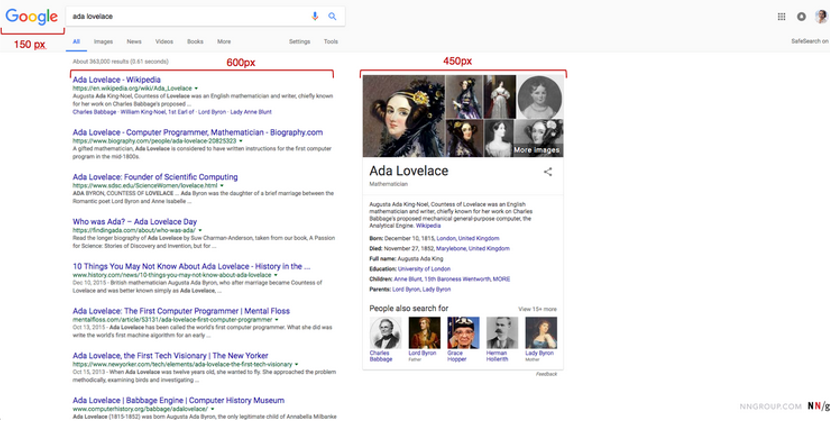
Task: Open the Lord Byron sitelink under Wikipedia
Action: [212, 112]
